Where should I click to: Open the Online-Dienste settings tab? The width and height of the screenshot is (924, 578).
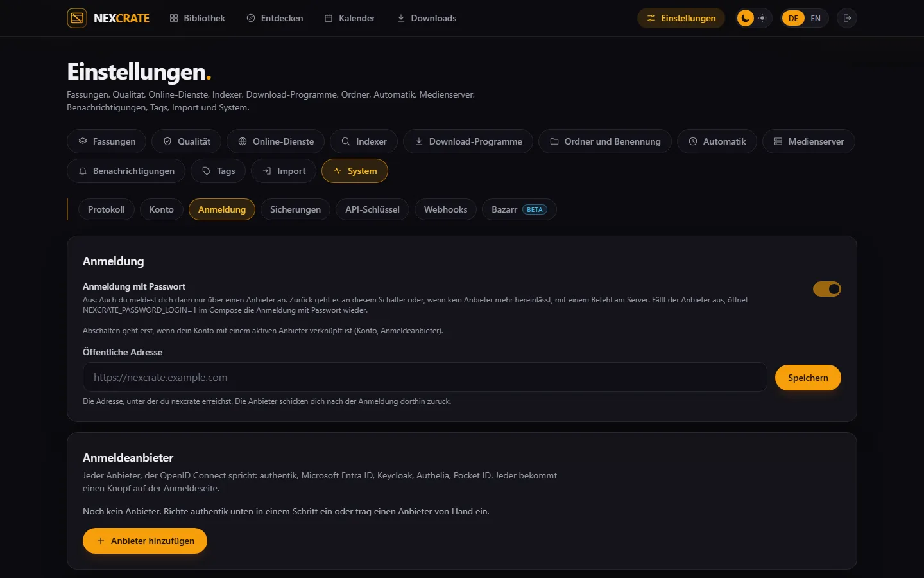[x=275, y=141]
